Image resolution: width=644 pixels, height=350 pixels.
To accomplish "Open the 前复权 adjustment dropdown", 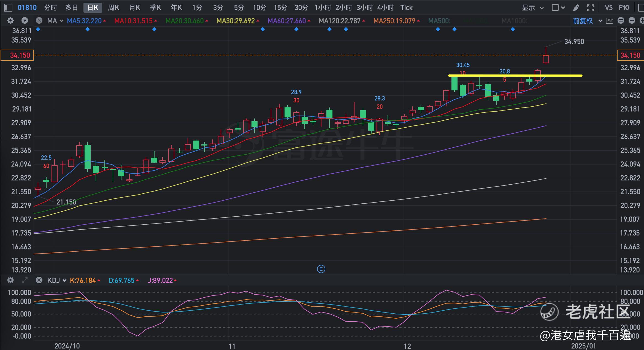I will pos(587,21).
